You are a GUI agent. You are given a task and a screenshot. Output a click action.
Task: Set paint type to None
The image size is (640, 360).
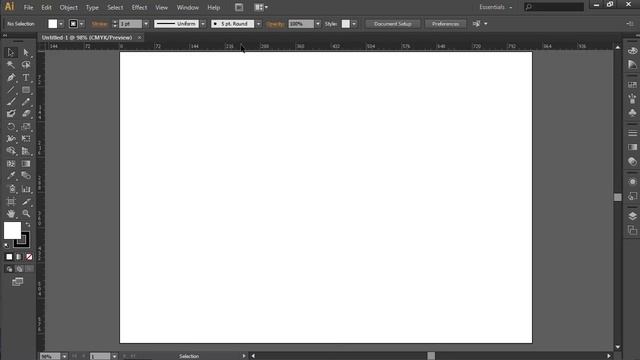pos(29,257)
